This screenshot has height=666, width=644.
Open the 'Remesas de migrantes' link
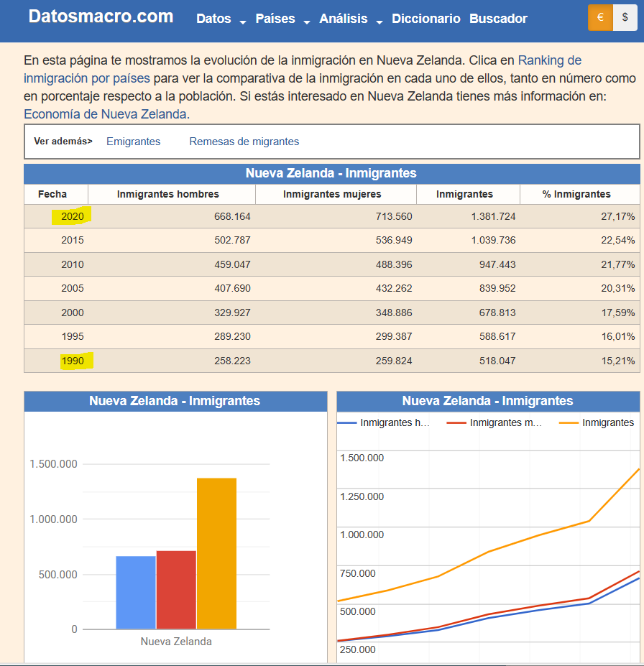click(244, 142)
